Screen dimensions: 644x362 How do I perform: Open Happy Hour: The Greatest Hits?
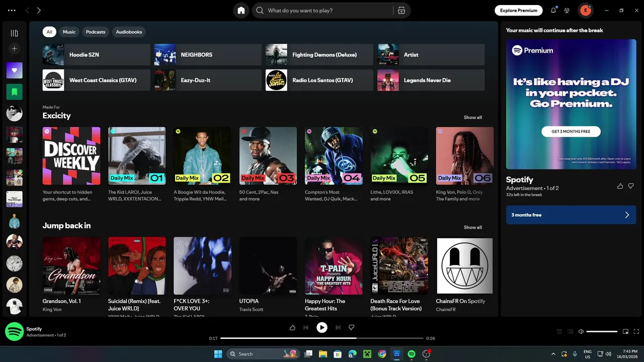(334, 265)
